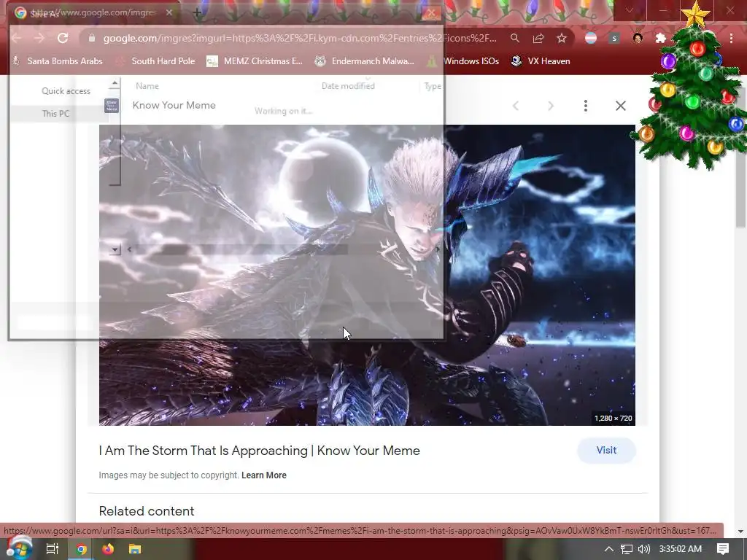Launch Firefox from taskbar
This screenshot has height=560, width=747.
[x=108, y=549]
